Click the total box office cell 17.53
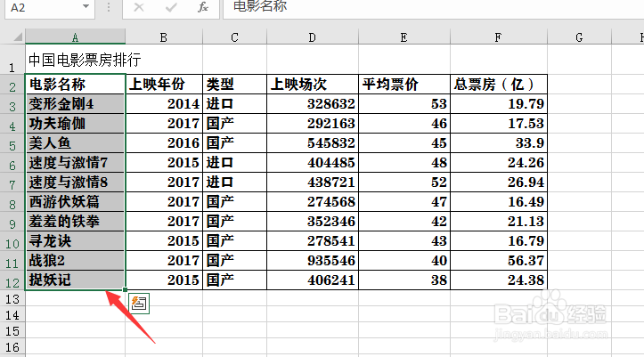 click(499, 124)
